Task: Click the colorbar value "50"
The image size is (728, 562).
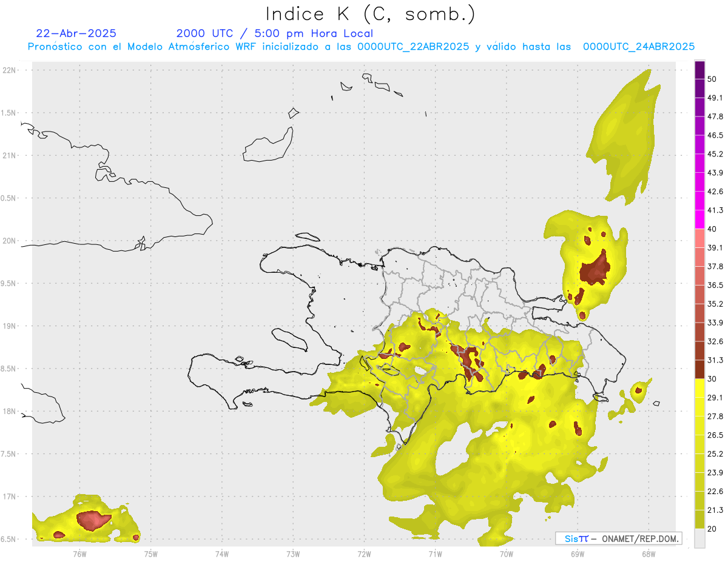Action: pos(712,79)
